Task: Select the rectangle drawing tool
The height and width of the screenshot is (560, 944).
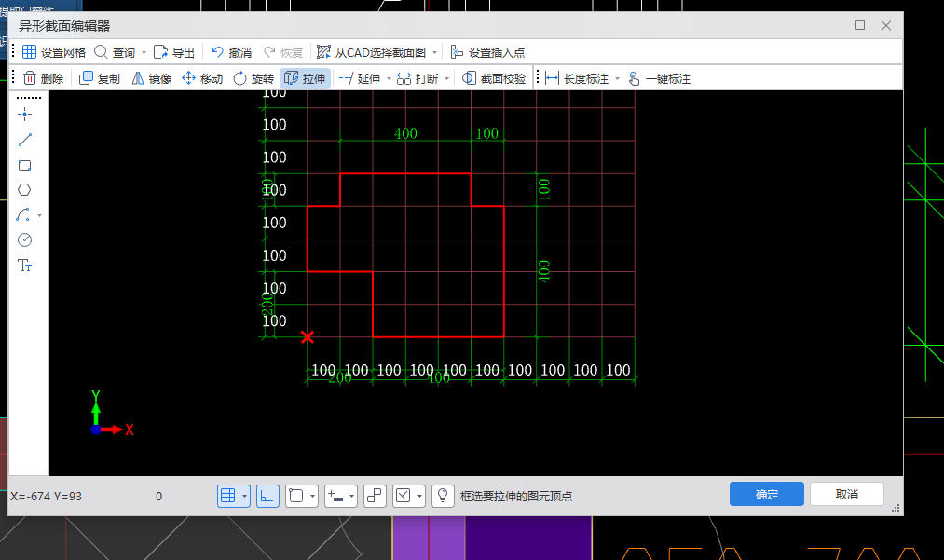Action: [x=24, y=165]
